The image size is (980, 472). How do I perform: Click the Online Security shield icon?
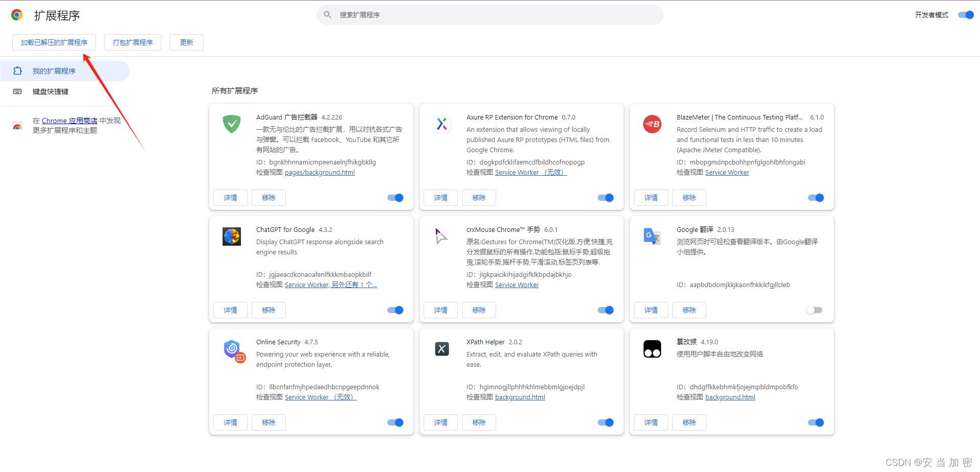(234, 350)
